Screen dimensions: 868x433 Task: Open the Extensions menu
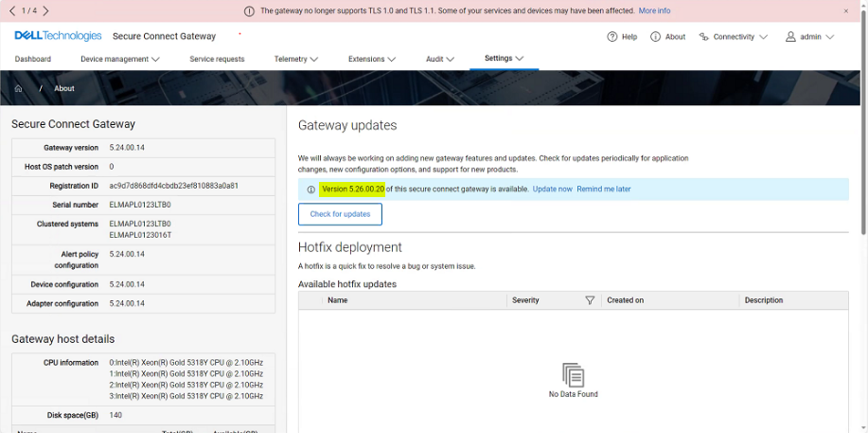pyautogui.click(x=366, y=59)
